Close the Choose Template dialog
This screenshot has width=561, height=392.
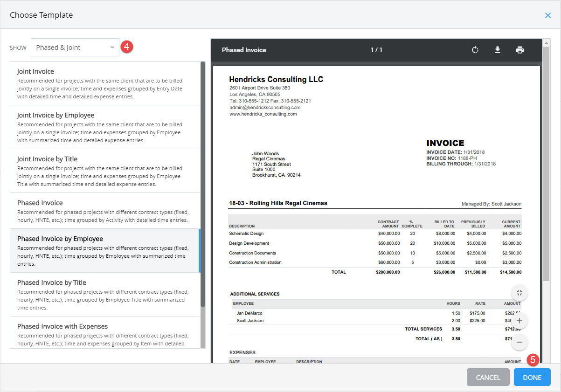[548, 15]
